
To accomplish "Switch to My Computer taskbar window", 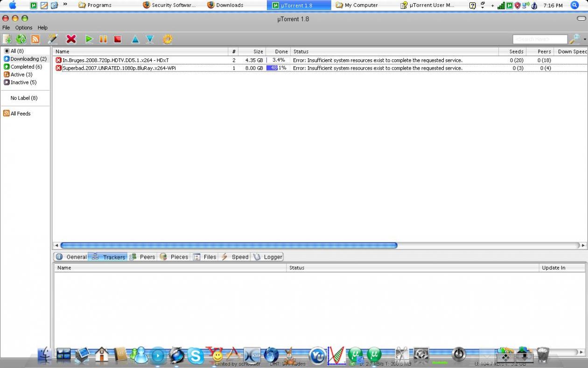I will (357, 5).
